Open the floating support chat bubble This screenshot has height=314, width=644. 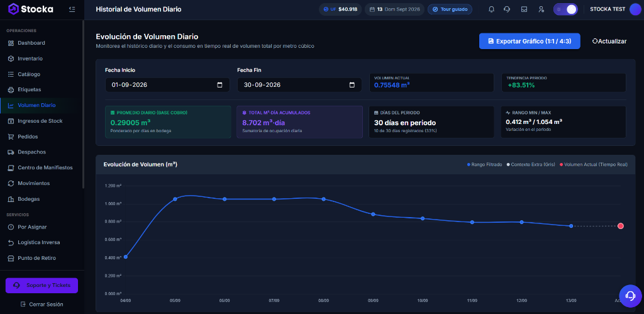click(630, 296)
